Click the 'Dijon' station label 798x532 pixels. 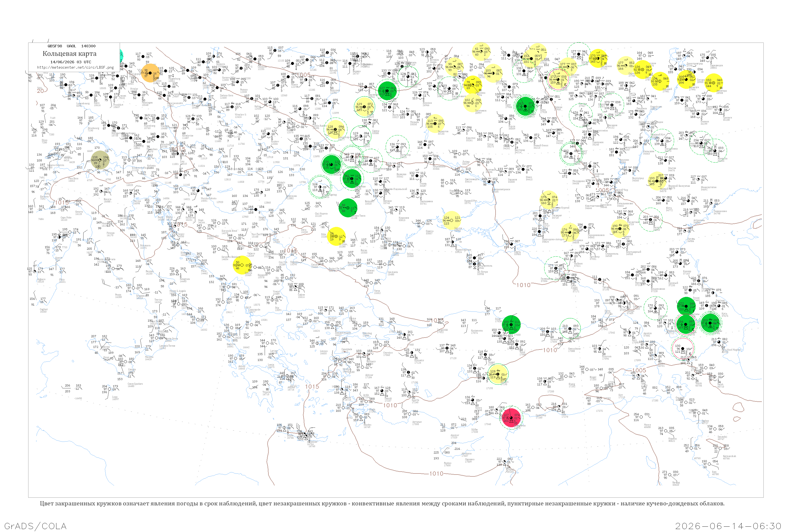pos(44,140)
